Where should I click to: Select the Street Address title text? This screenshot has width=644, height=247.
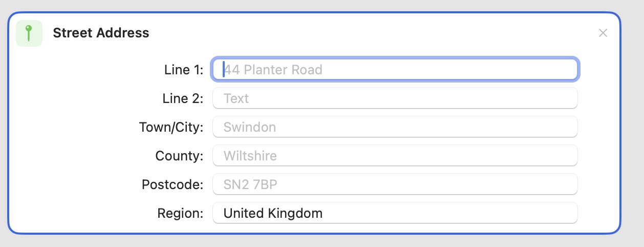coord(101,33)
